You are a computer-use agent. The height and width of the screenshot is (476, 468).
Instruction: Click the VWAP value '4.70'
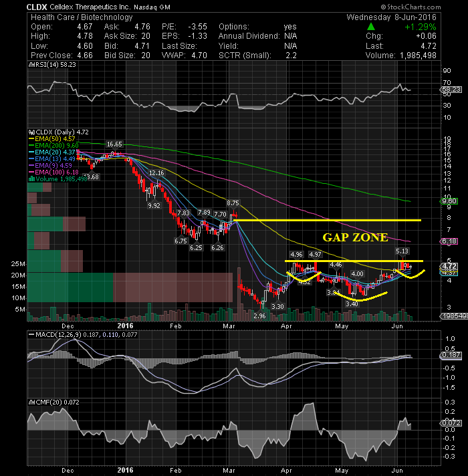(199, 55)
